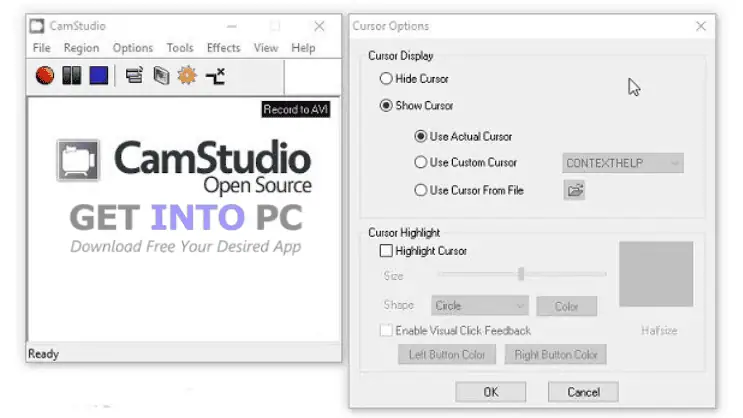Screen dimensions: 743x418
Task: Close the CamStudio window
Action: click(x=319, y=26)
